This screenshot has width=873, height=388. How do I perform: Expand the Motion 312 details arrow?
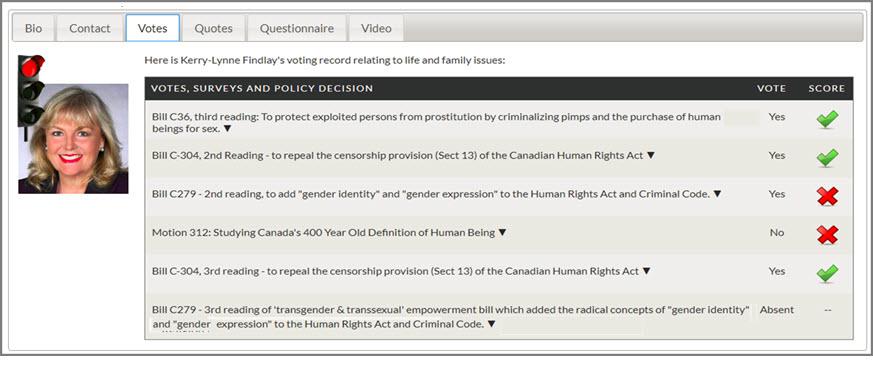pyautogui.click(x=502, y=233)
